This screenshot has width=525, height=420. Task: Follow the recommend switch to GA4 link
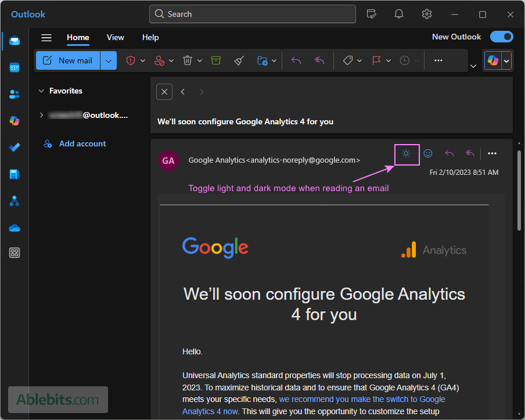click(314, 405)
